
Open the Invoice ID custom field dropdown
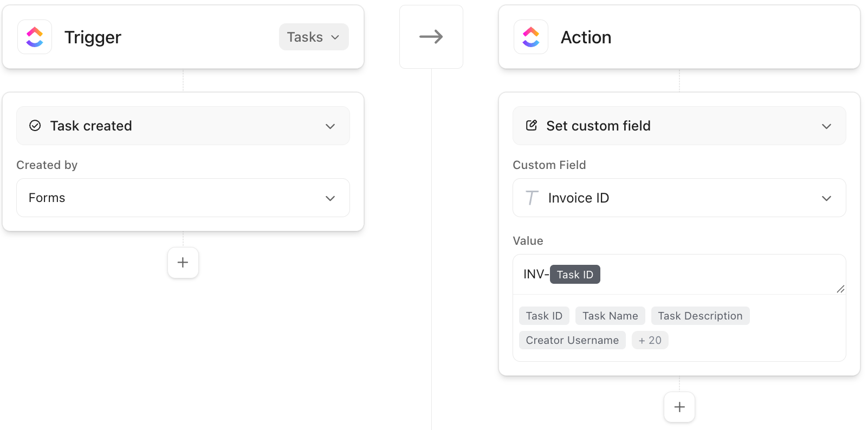click(x=826, y=198)
